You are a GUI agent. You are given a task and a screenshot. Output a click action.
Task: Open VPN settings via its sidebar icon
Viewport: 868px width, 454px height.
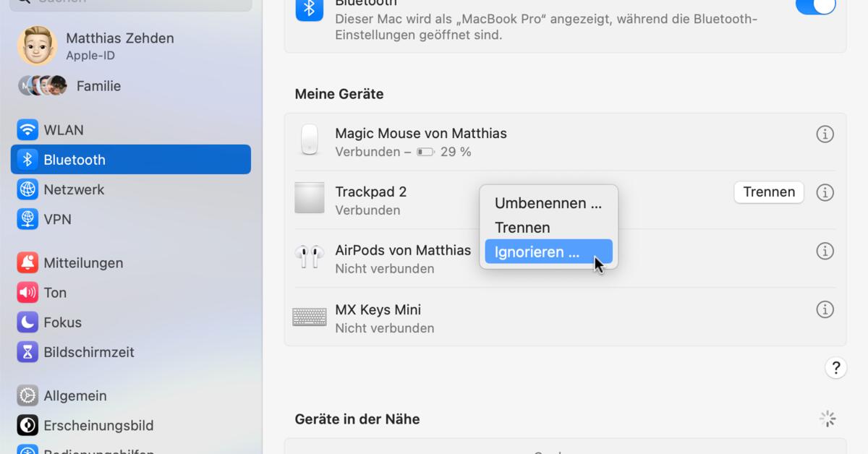[x=27, y=219]
